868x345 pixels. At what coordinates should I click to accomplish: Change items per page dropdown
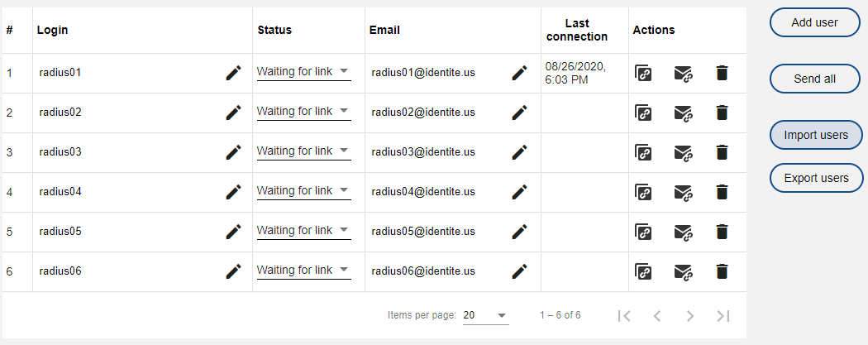pos(485,315)
